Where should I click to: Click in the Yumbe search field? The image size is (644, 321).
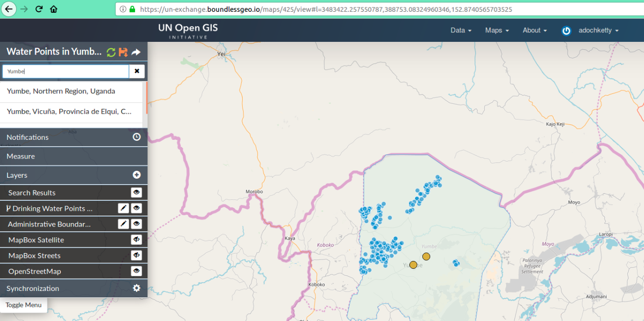pyautogui.click(x=66, y=71)
